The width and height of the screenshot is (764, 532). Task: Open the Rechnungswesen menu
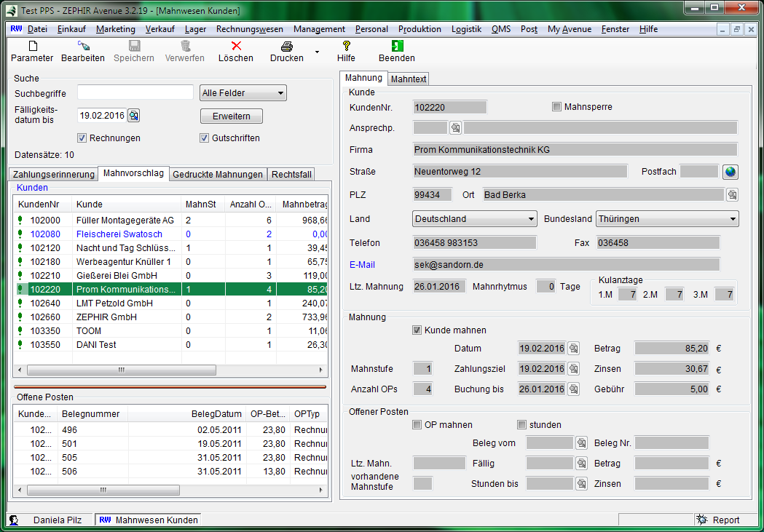click(250, 29)
